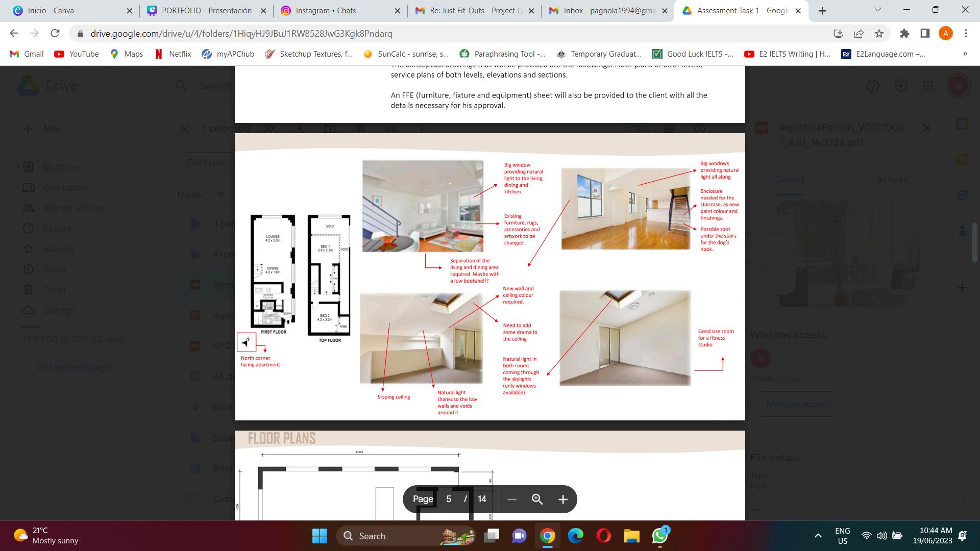This screenshot has width=980, height=551.
Task: Toggle Chrome side panel icon
Action: tap(925, 34)
